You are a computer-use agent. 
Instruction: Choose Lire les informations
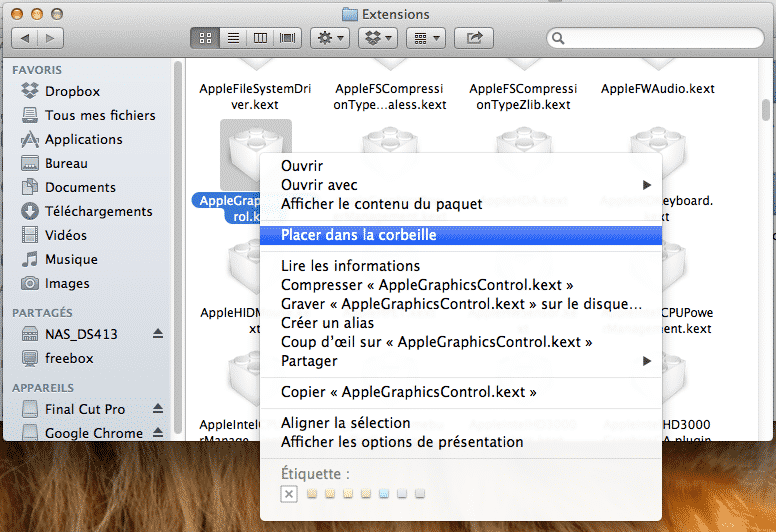[461, 266]
